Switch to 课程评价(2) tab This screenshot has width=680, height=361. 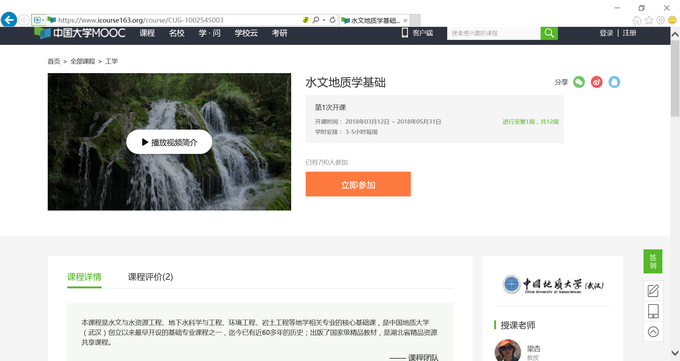click(150, 277)
